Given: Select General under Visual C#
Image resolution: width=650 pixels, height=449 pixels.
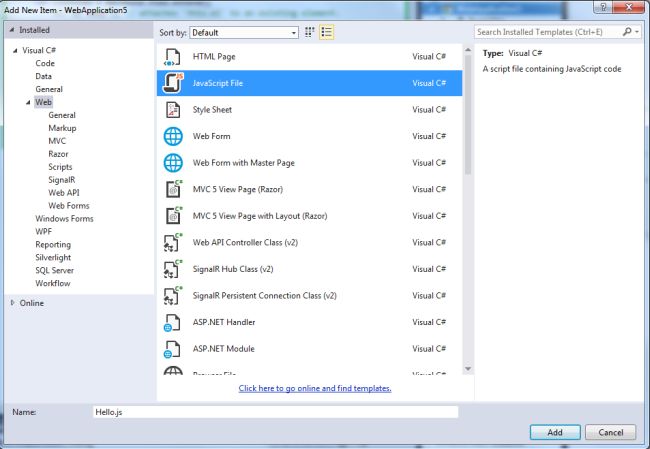Looking at the screenshot, I should (49, 89).
